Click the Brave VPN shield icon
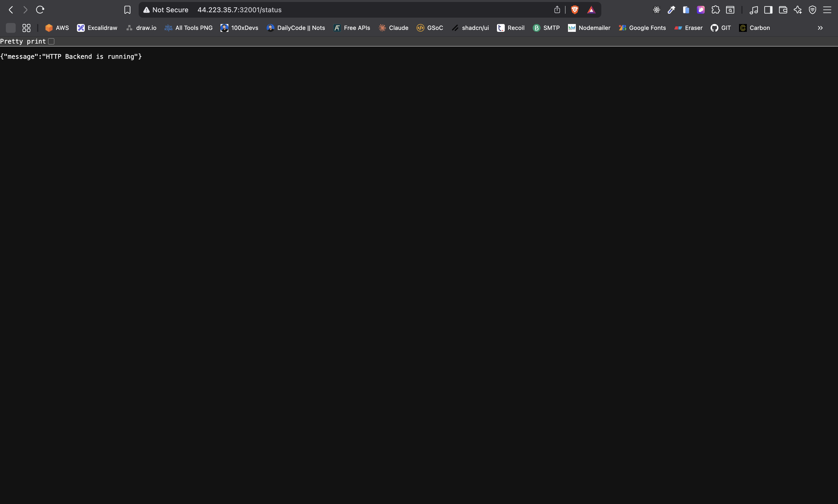 click(x=812, y=10)
